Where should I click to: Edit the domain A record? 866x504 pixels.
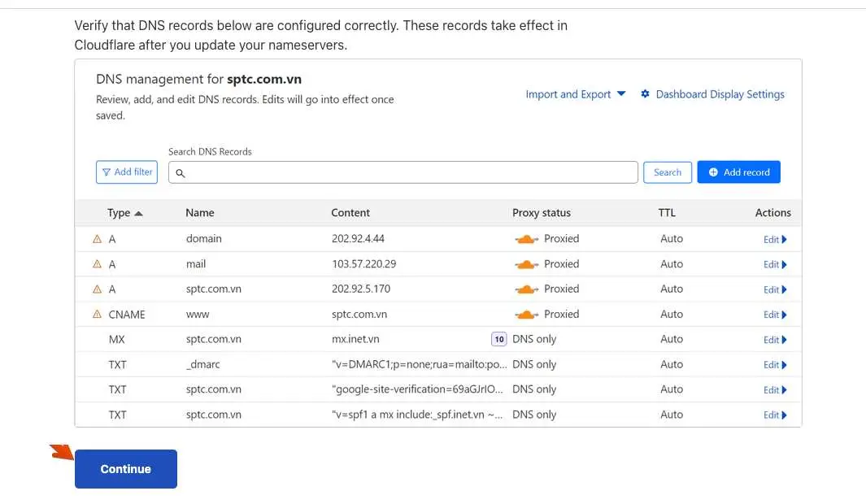[775, 240]
